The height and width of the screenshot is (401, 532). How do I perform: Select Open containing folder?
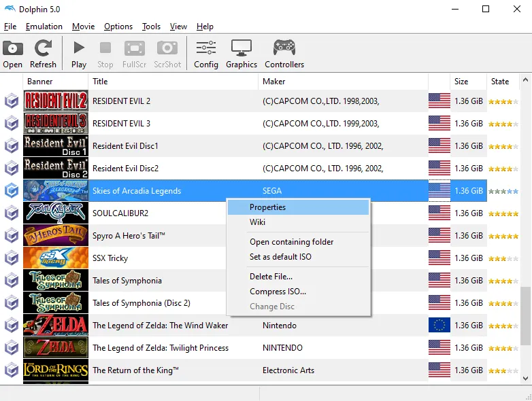click(298, 242)
